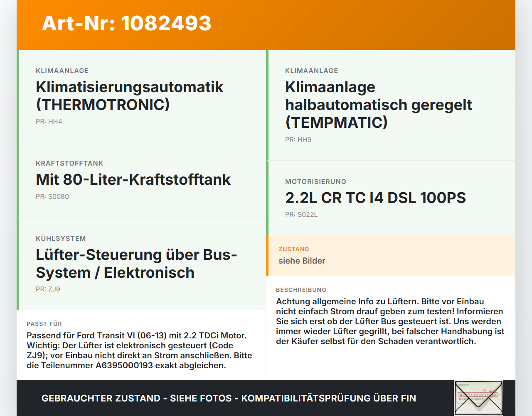Open the envelope thumbnail in the footer

pyautogui.click(x=478, y=398)
